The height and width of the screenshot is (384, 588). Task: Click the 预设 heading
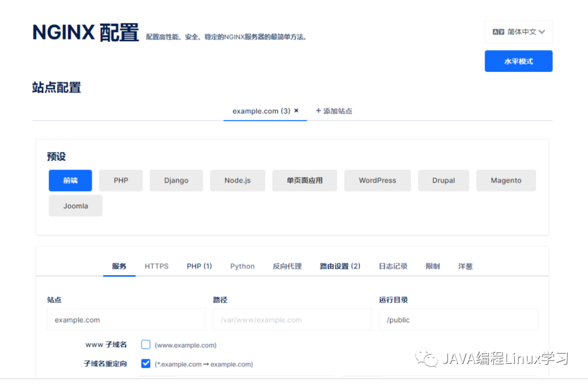(56, 157)
